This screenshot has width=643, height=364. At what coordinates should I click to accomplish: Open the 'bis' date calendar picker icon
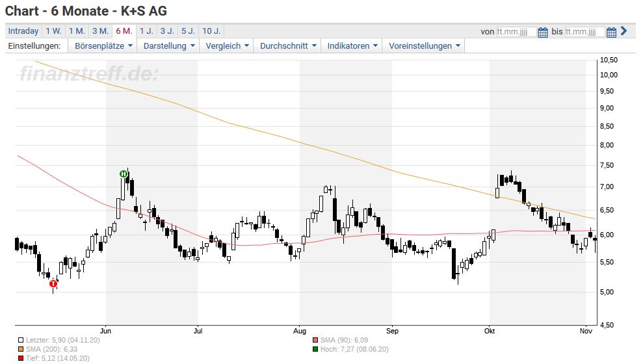click(611, 32)
